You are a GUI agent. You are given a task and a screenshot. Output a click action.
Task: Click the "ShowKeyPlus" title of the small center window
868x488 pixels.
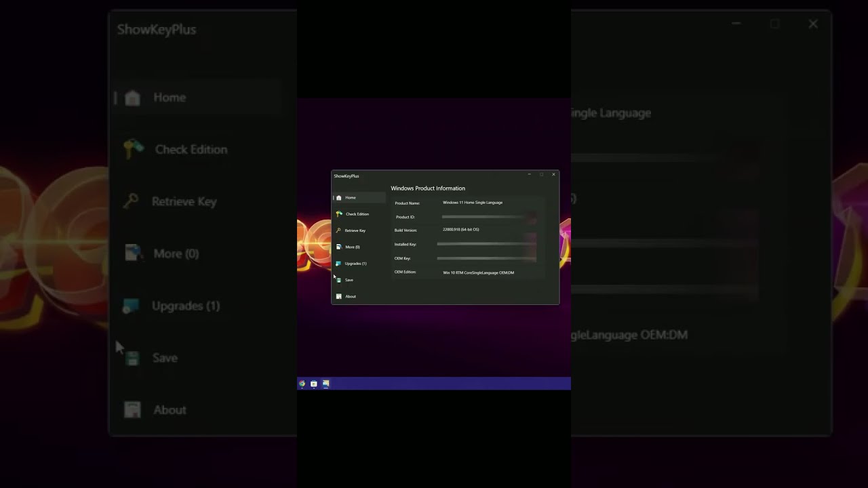point(347,176)
